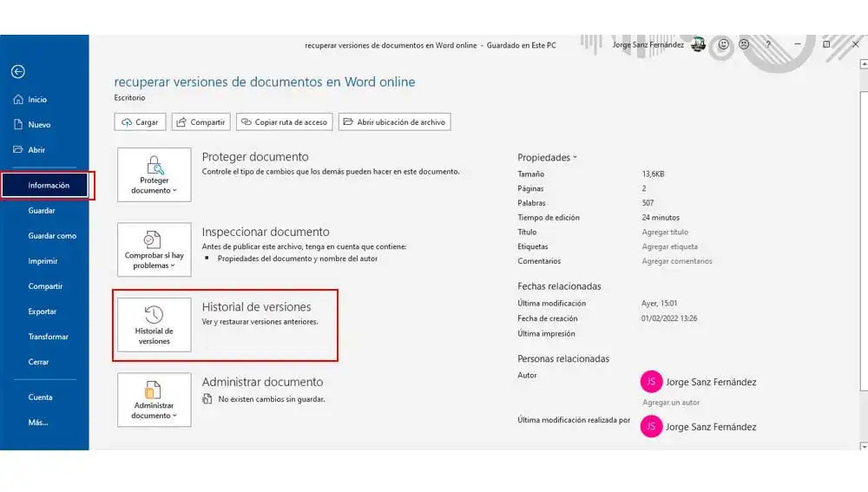Click the restore window button
This screenshot has height=492, width=868.
coord(826,44)
